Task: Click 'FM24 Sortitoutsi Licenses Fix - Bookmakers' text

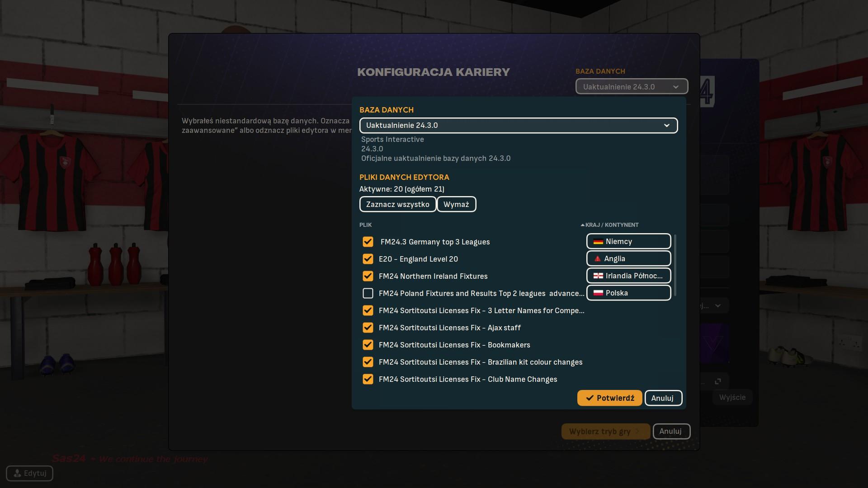Action: click(454, 345)
